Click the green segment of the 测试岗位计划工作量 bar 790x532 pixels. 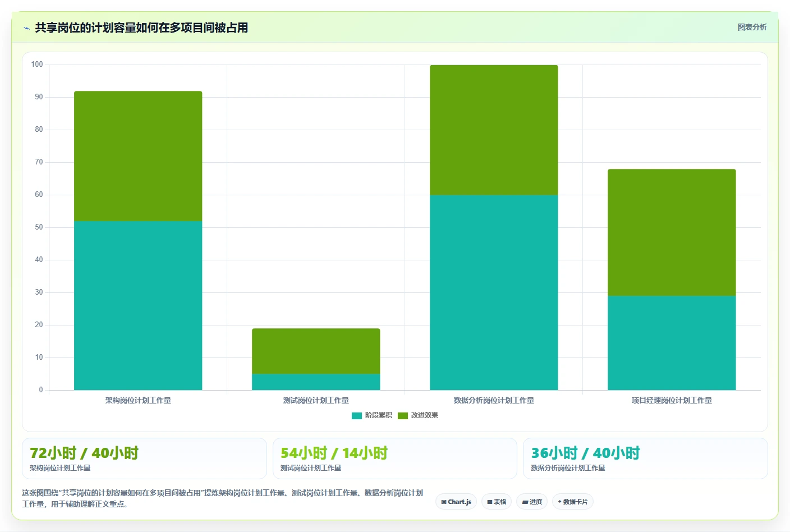pyautogui.click(x=316, y=351)
